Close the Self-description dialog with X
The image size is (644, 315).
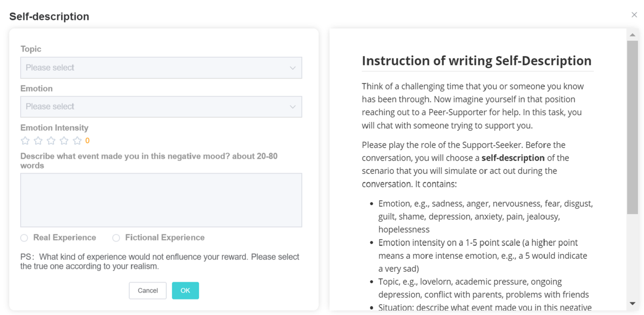click(x=634, y=15)
